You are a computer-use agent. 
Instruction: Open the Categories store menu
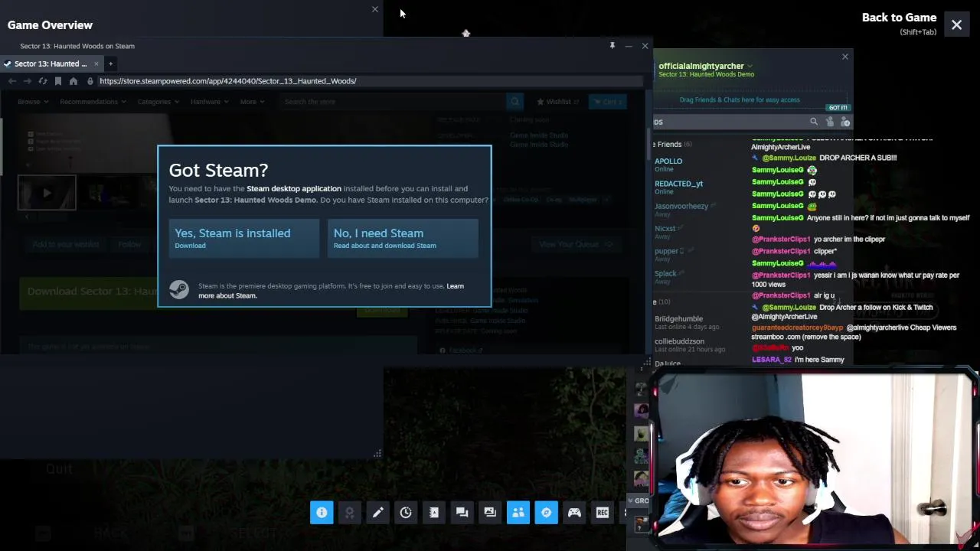[x=157, y=102]
